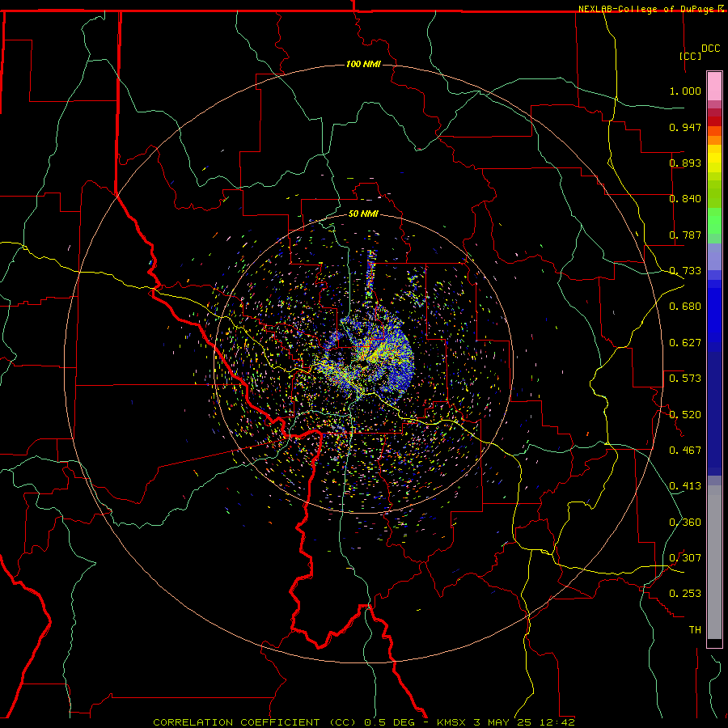Click the DCC label above the legend

710,49
